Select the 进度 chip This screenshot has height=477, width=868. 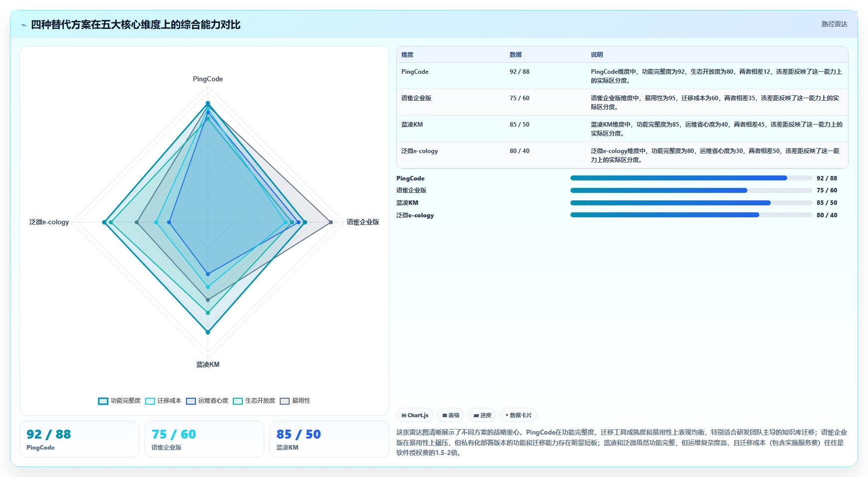[x=482, y=415]
